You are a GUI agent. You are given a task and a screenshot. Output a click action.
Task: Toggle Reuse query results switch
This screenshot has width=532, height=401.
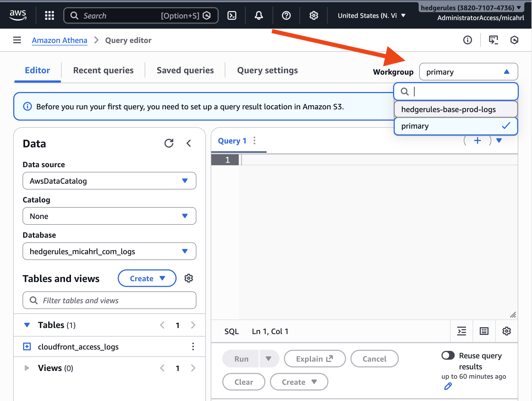pos(448,356)
